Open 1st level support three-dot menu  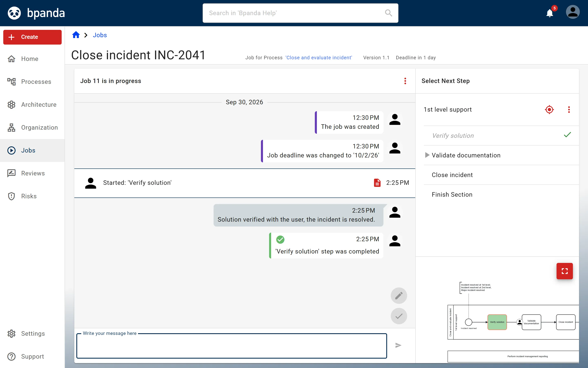569,110
